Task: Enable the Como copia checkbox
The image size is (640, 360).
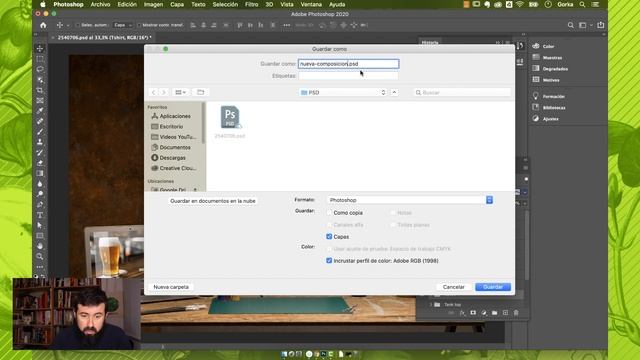Action: pos(329,213)
